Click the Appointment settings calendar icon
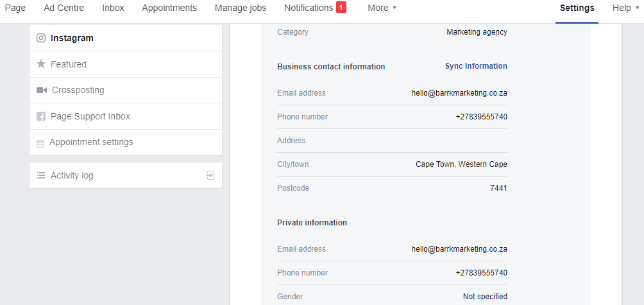Image resolution: width=644 pixels, height=305 pixels. pyautogui.click(x=40, y=143)
